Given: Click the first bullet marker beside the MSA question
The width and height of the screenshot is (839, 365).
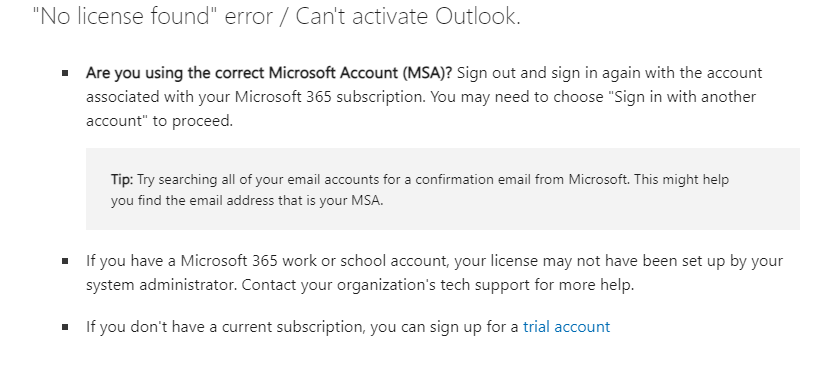Looking at the screenshot, I should (x=65, y=73).
